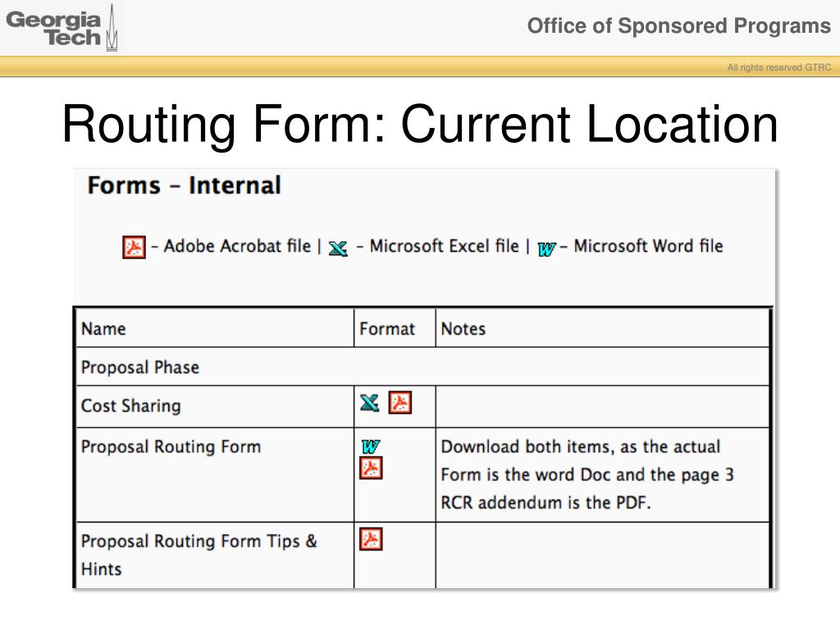Download the Proposal Routing Form Word document icon
Screen dimensions: 840x630
tap(371, 446)
